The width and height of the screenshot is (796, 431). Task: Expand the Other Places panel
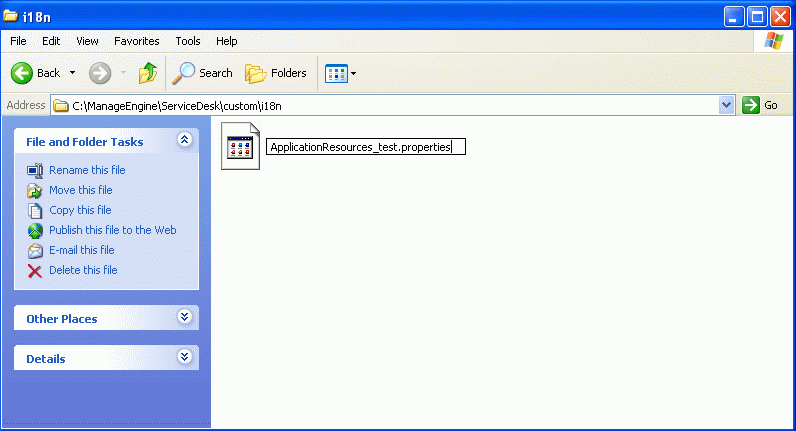point(184,317)
